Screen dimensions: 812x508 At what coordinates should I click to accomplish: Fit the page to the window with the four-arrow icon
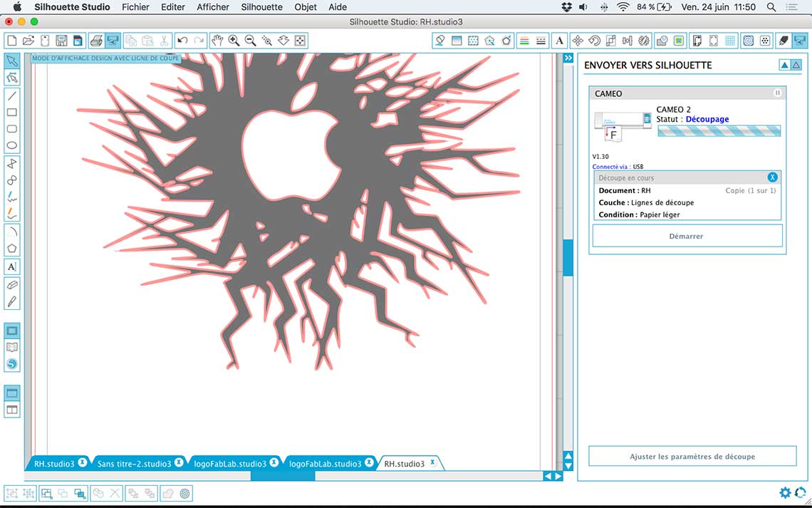pos(300,41)
